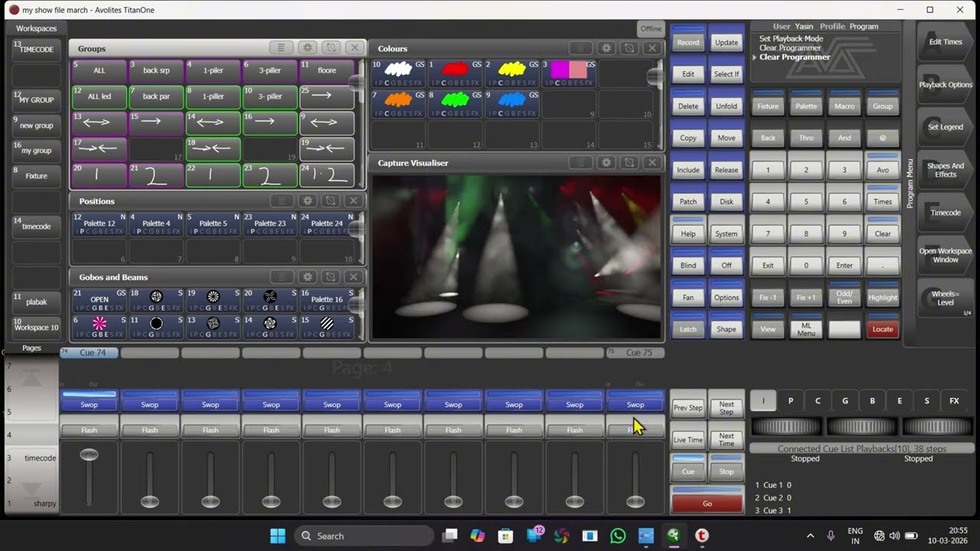Open the Gobos and Beams context menu icon
This screenshot has width=980, height=551.
click(281, 277)
